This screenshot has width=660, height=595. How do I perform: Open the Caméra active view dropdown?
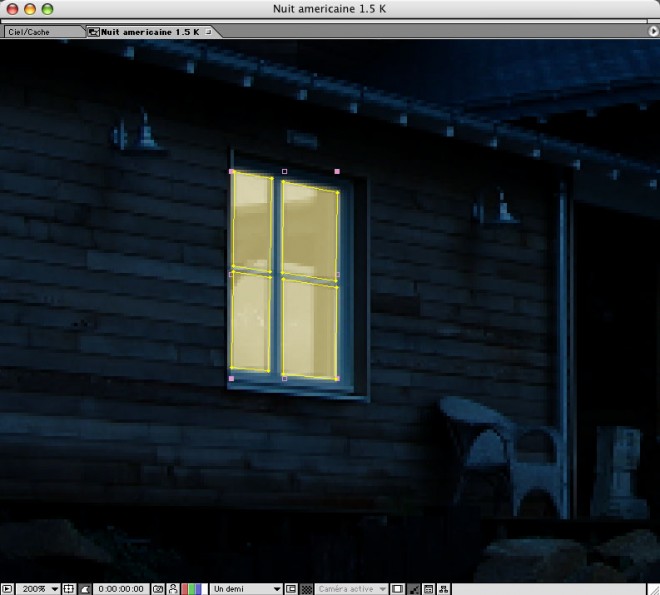pos(352,589)
